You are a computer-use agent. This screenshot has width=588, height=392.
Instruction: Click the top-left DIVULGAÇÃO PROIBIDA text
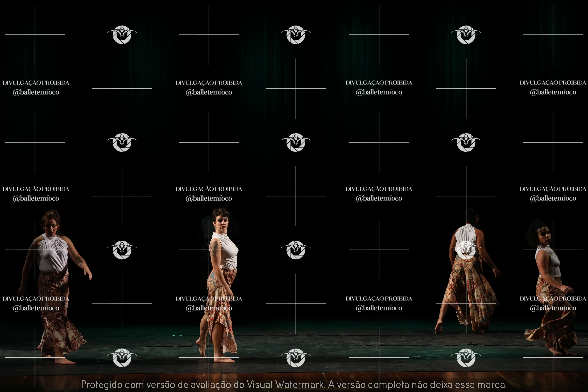tap(36, 83)
